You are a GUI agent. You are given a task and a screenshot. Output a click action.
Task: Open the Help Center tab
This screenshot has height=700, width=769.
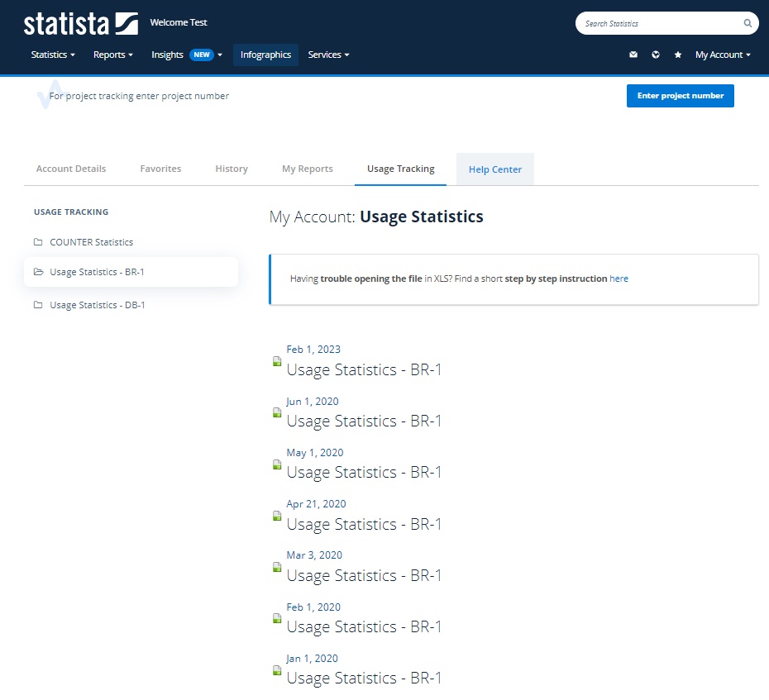494,169
